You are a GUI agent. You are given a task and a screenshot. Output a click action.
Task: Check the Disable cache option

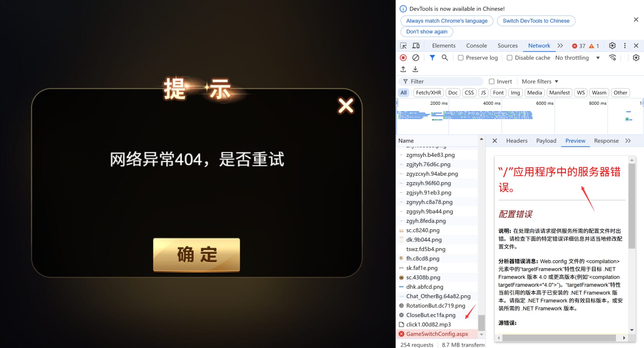tap(509, 57)
